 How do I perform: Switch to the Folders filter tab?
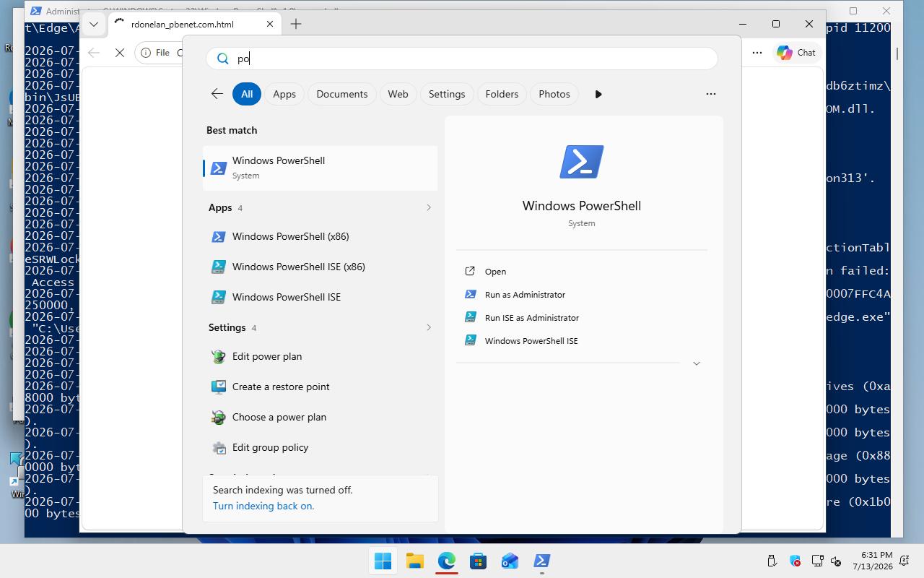tap(502, 94)
